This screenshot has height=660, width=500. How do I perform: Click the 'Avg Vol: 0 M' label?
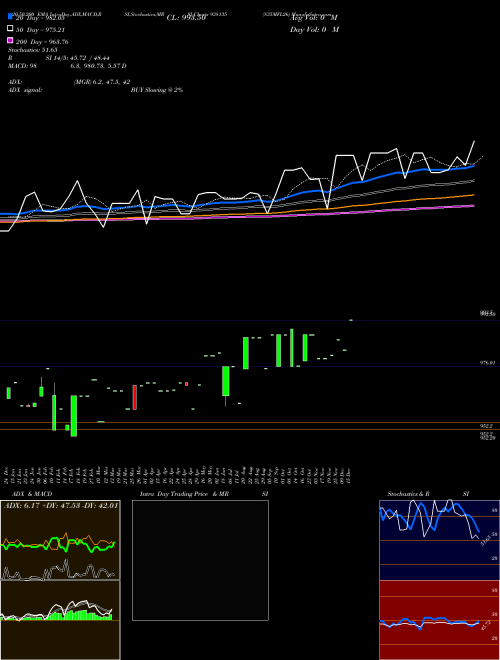pyautogui.click(x=314, y=18)
